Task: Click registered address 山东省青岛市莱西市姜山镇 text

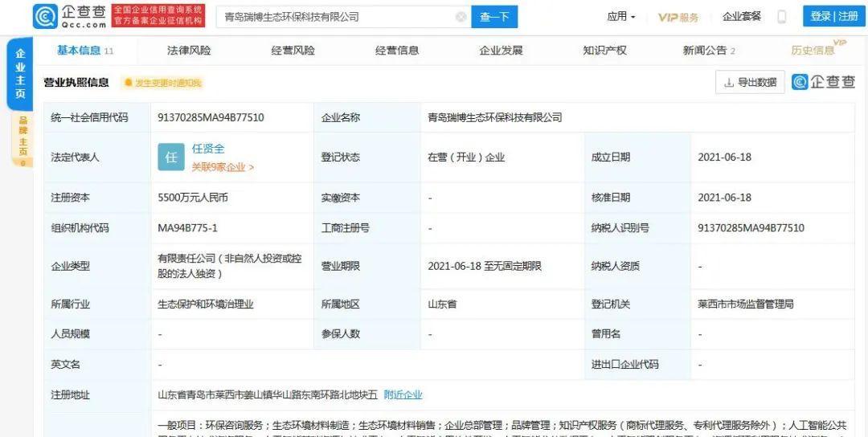Action: coord(268,395)
